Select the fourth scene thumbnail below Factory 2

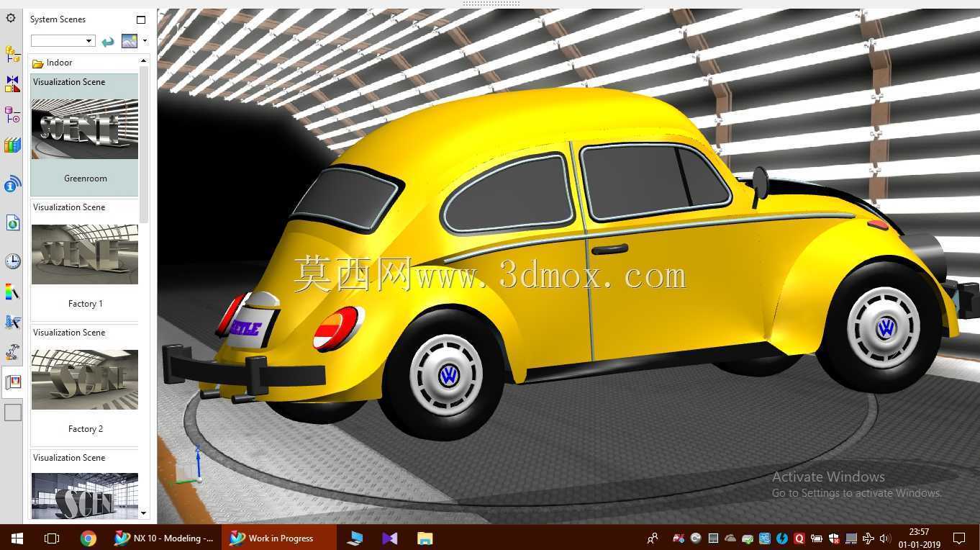tap(84, 495)
